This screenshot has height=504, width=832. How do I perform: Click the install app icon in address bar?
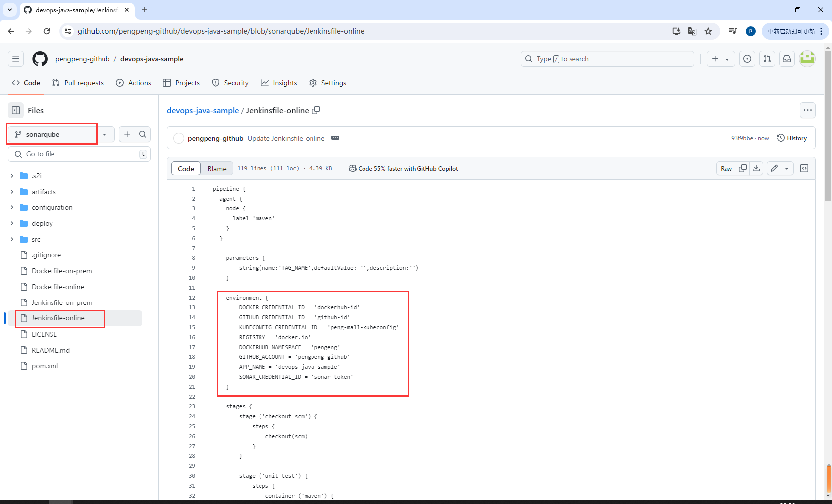point(676,31)
